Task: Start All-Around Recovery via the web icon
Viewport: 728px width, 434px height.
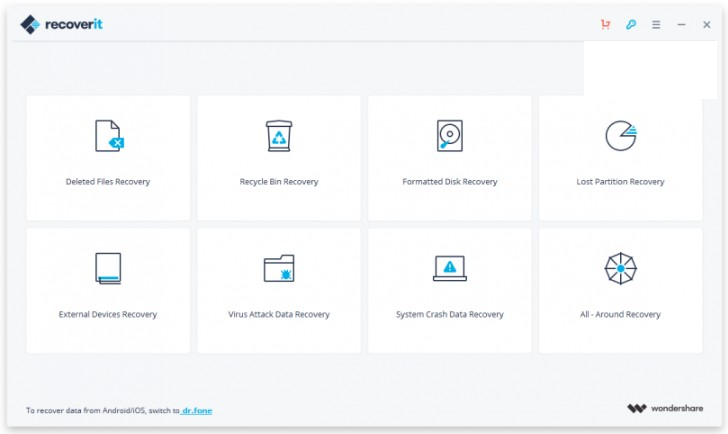Action: [x=620, y=268]
